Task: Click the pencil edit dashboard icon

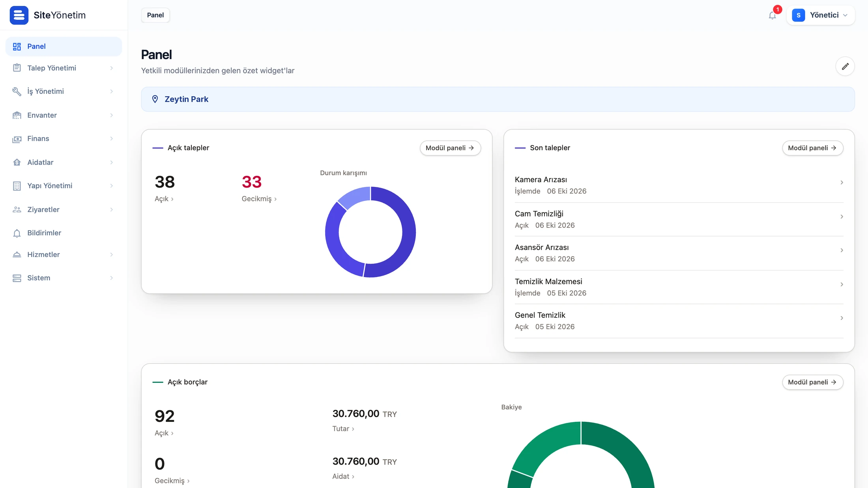Action: tap(845, 66)
